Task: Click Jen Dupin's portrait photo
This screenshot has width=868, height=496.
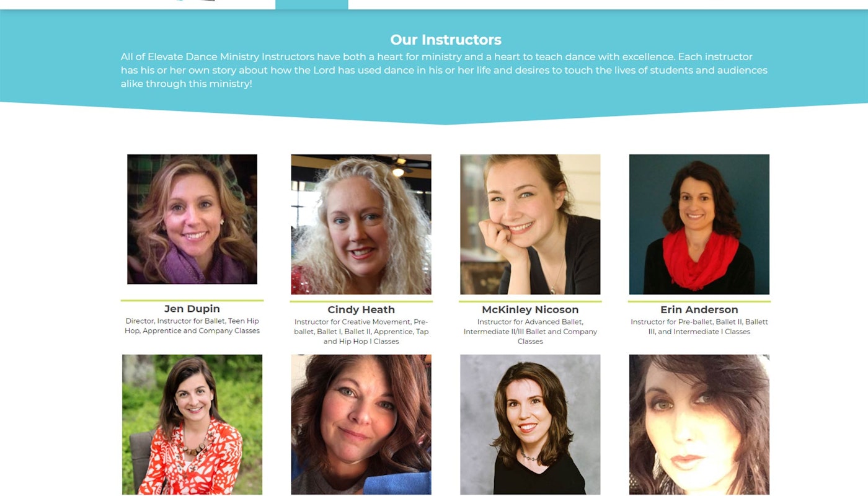Action: pos(192,219)
